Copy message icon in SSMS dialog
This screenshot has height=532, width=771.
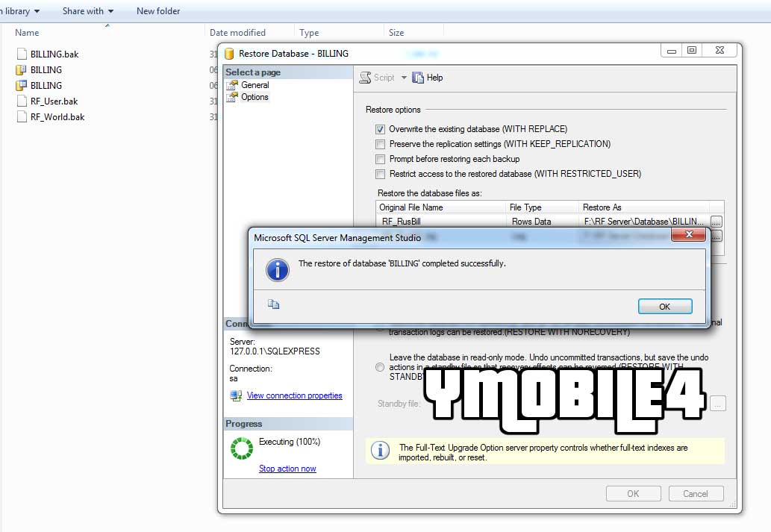tap(273, 304)
